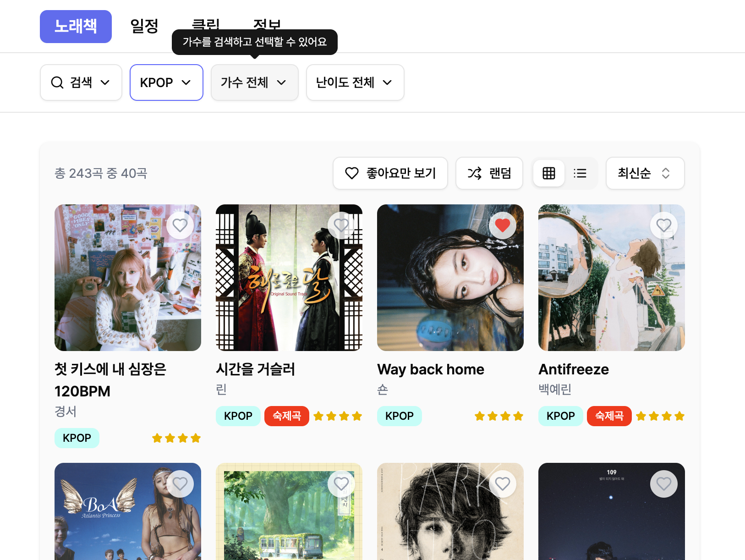Click the star rating for Way back home

tap(499, 416)
